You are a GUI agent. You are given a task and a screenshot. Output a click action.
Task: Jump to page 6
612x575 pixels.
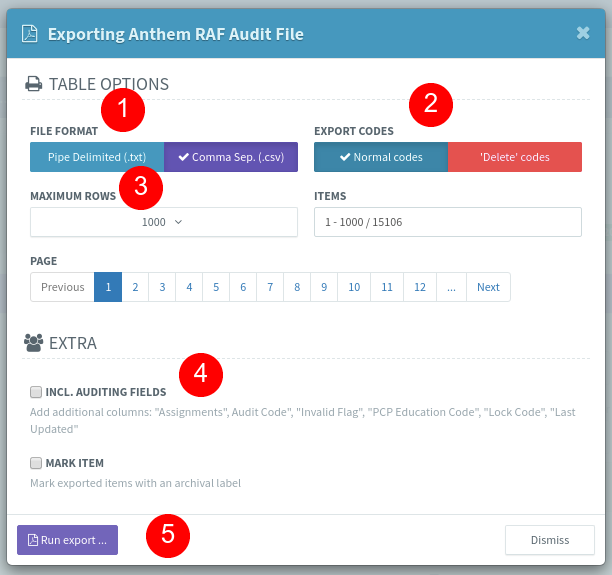point(243,287)
